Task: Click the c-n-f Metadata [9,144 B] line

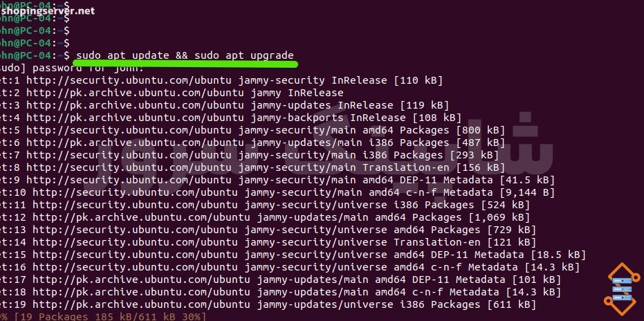Action: pyautogui.click(x=277, y=192)
